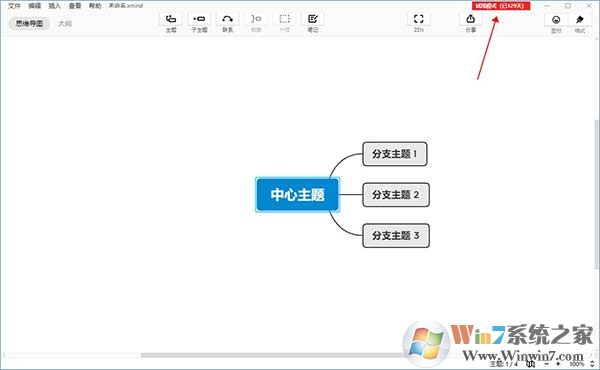Click the map overview icon in status bar

point(530,363)
